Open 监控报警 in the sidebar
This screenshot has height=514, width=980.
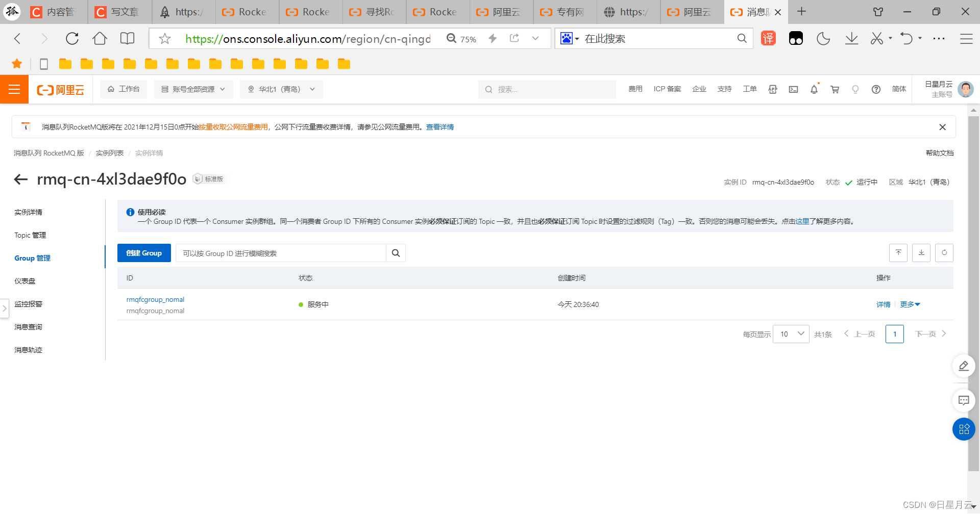click(x=29, y=304)
